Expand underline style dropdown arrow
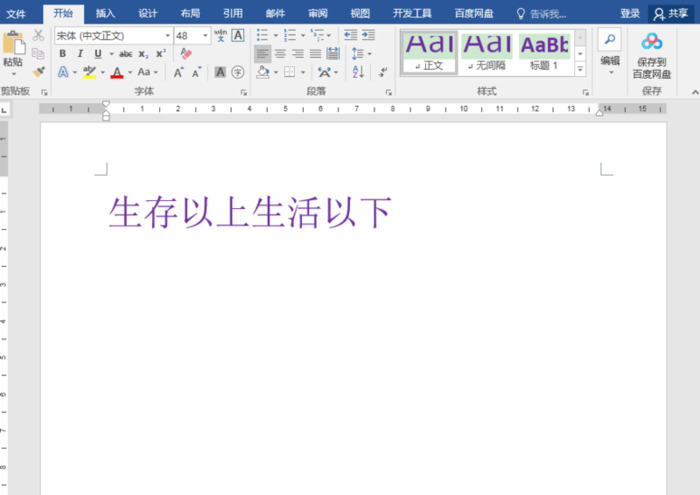The height and width of the screenshot is (495, 700). tap(111, 54)
